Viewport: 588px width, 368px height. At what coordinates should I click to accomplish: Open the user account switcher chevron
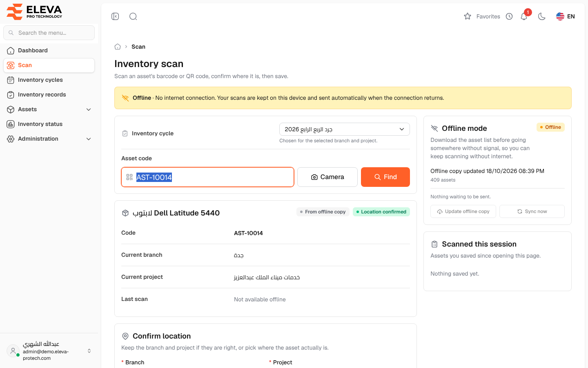click(89, 351)
